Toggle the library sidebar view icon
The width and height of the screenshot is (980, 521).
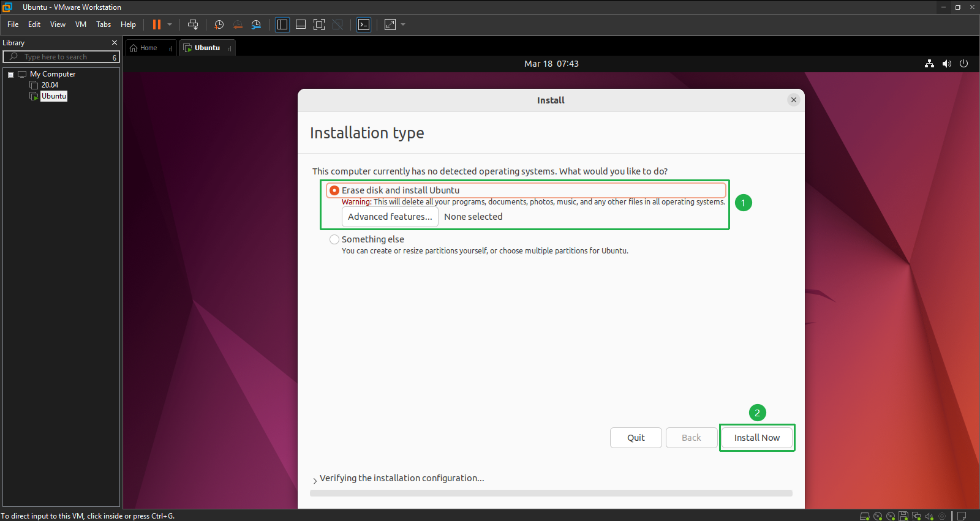(282, 24)
